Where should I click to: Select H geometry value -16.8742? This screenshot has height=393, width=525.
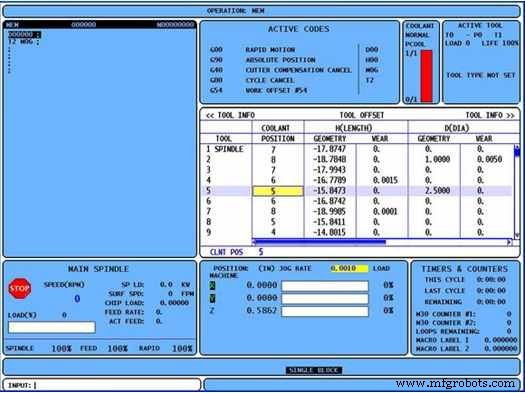(x=329, y=202)
